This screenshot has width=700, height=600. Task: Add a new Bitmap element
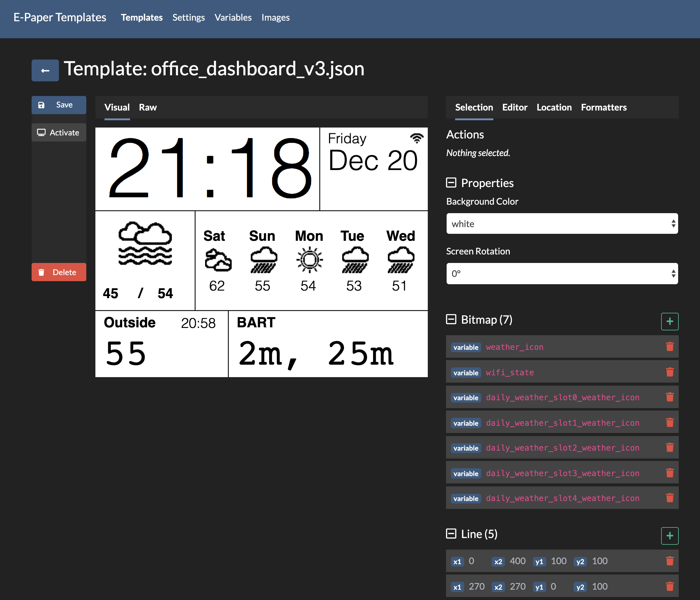[x=669, y=321]
